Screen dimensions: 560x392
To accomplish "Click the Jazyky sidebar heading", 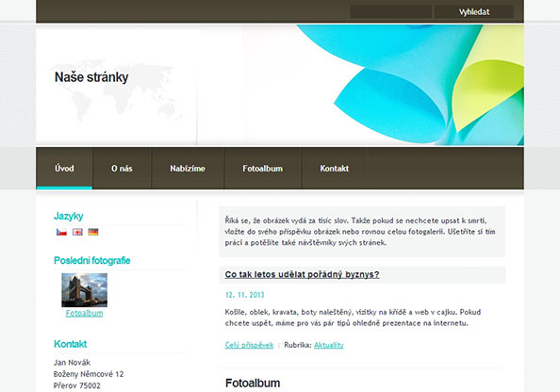I will (x=68, y=216).
